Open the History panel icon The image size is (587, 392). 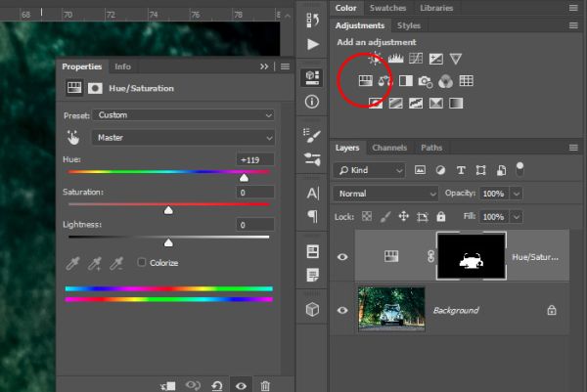312,20
